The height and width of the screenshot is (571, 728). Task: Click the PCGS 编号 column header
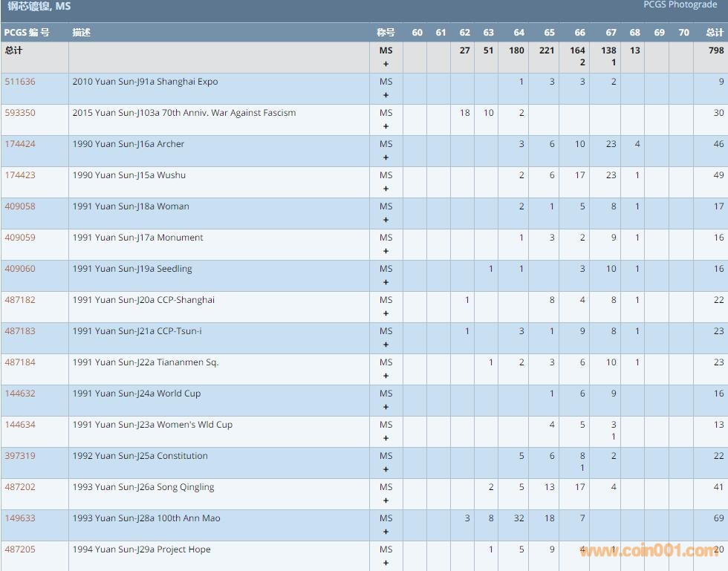pos(27,33)
